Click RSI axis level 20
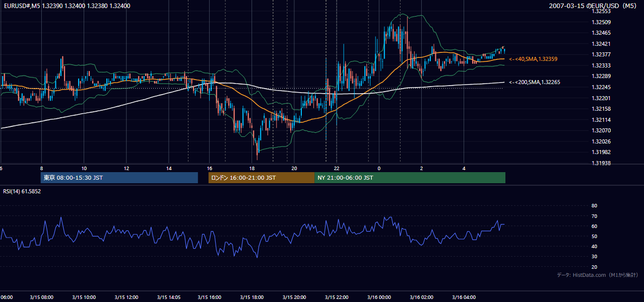The width and height of the screenshot is (644, 302). 594,267
